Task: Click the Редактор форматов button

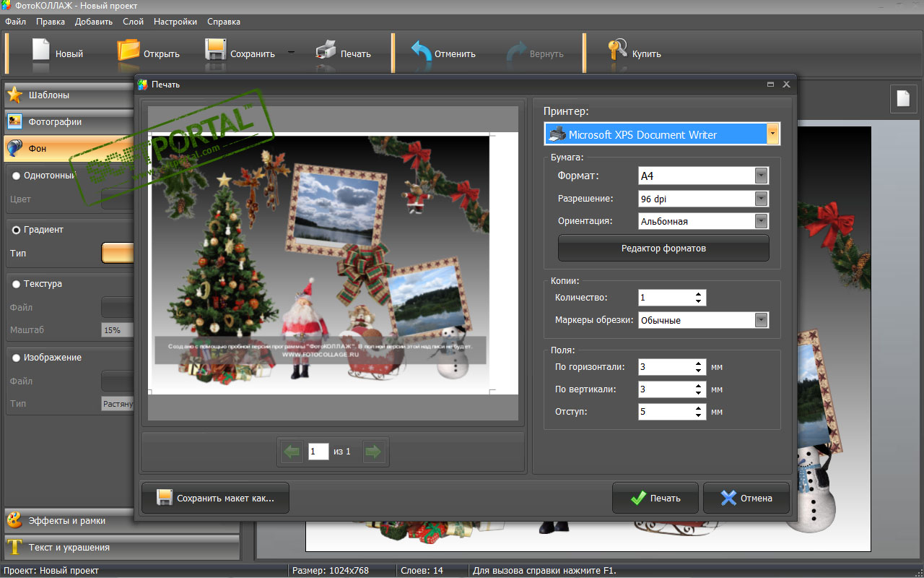Action: pyautogui.click(x=663, y=248)
